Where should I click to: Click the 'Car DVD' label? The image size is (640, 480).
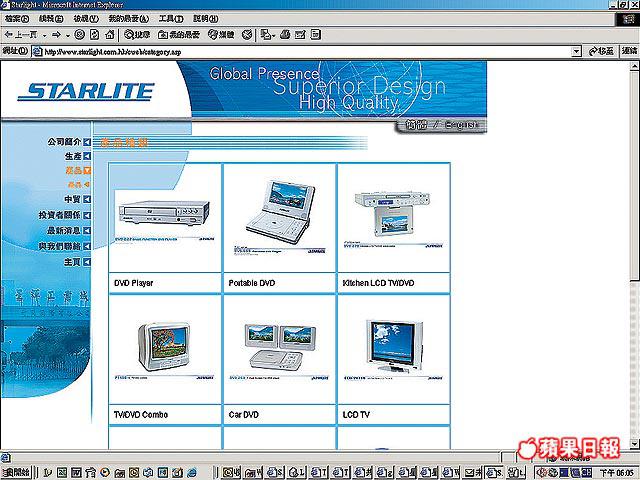(x=244, y=415)
